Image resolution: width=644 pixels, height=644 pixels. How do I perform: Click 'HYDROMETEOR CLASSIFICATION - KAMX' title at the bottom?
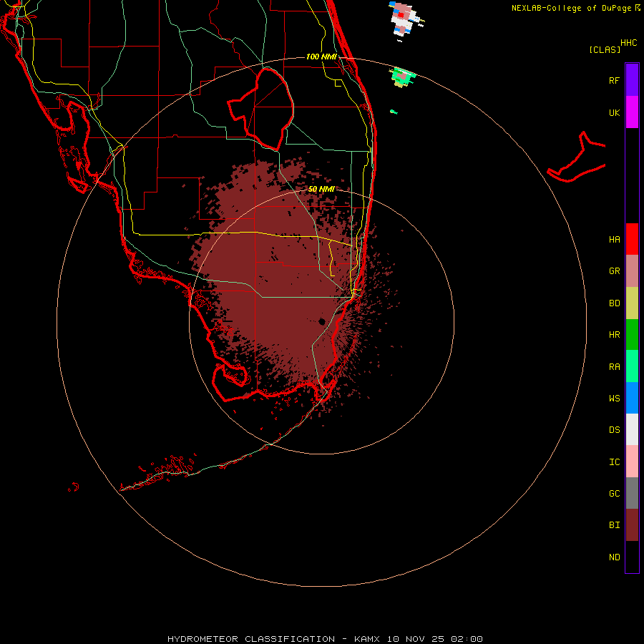pos(273,639)
